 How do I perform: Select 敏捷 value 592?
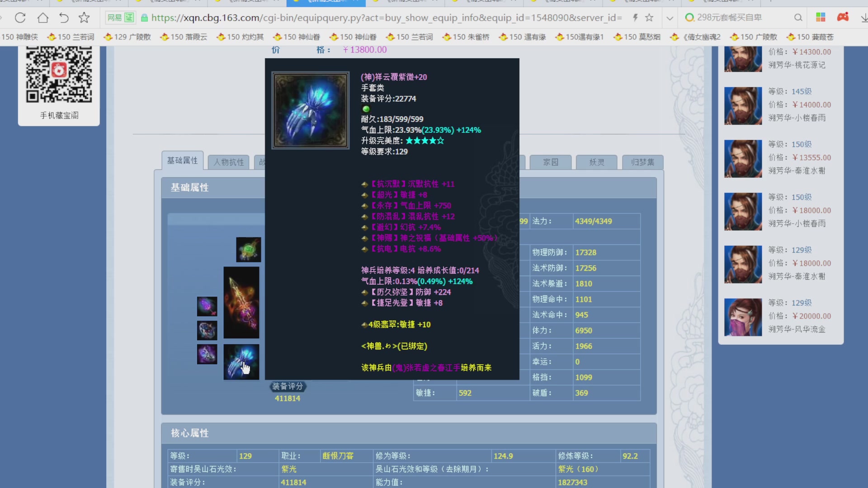click(465, 393)
